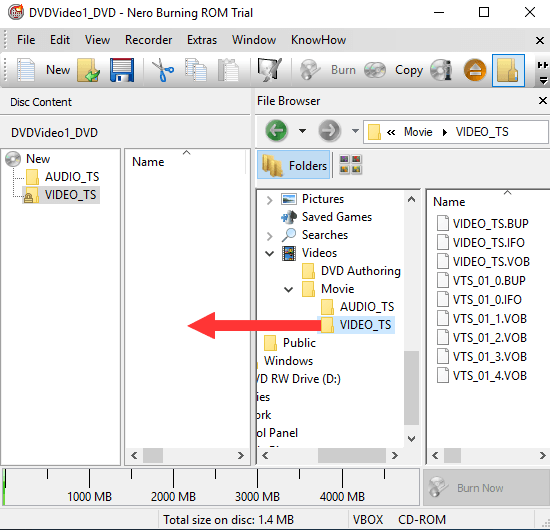
Task: Open the KnowHow menu
Action: pyautogui.click(x=318, y=40)
